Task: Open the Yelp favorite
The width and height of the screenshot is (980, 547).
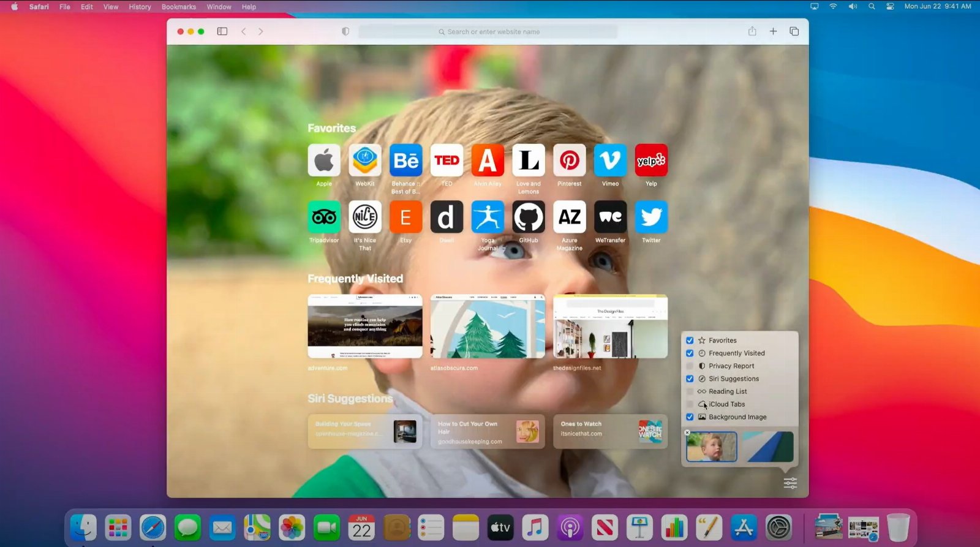Action: pyautogui.click(x=651, y=160)
